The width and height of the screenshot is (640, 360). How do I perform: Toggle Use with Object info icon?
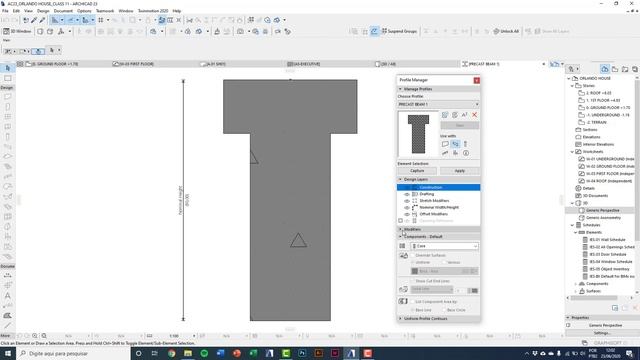[x=466, y=153]
